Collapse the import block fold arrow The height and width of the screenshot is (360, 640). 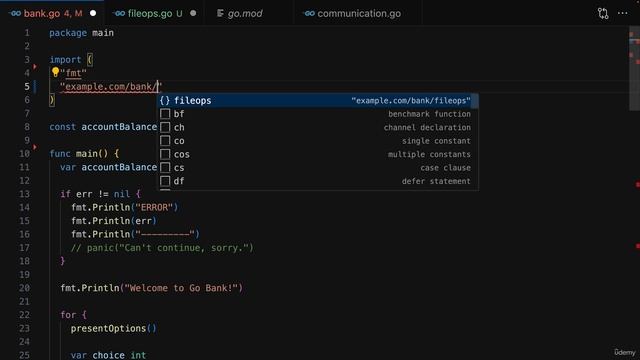tap(35, 66)
